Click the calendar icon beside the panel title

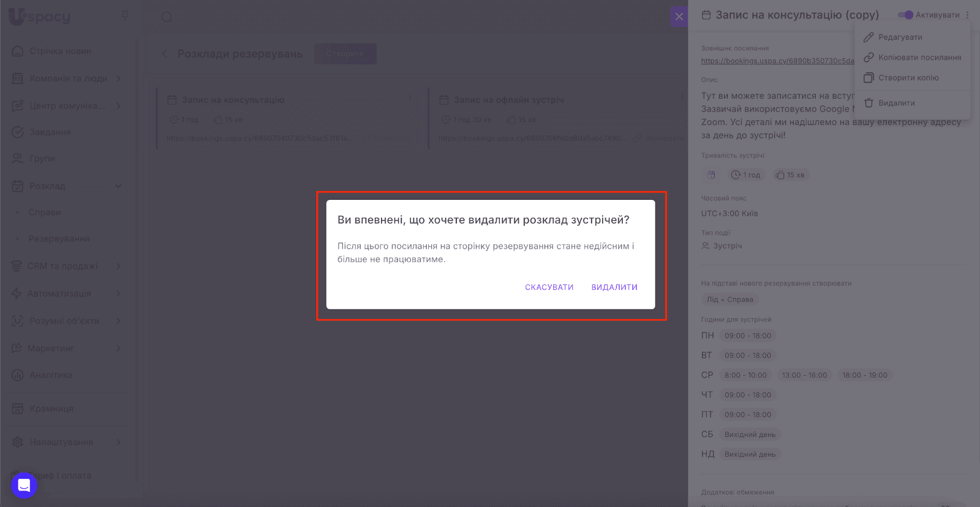[706, 15]
